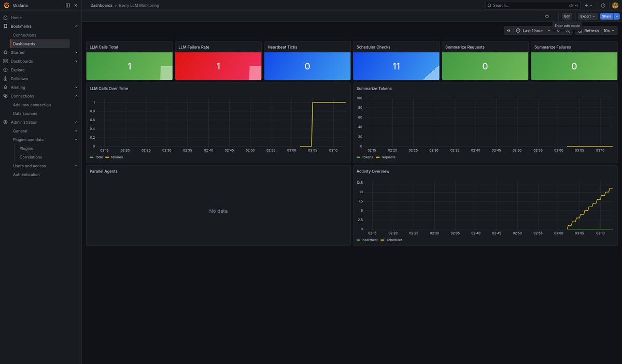Click Activity Overview panel title

[373, 171]
